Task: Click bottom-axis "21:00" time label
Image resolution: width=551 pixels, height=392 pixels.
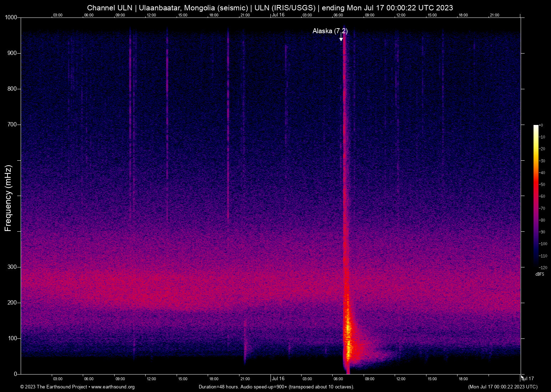Action: [245, 379]
